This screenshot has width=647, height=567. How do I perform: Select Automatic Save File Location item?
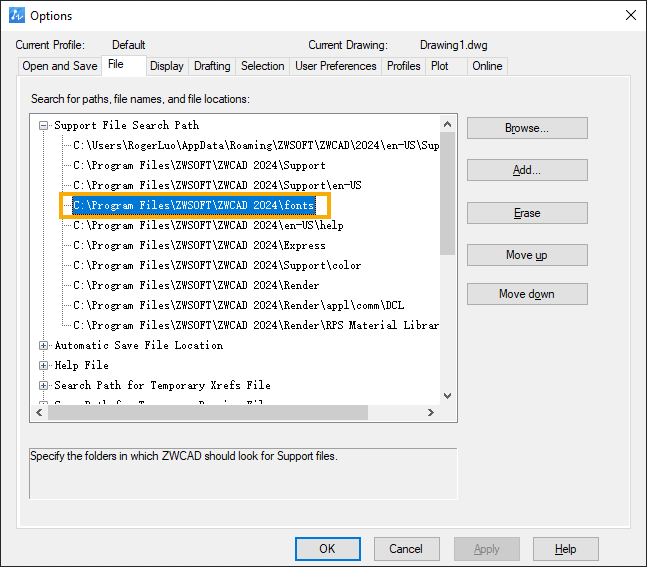tap(139, 345)
